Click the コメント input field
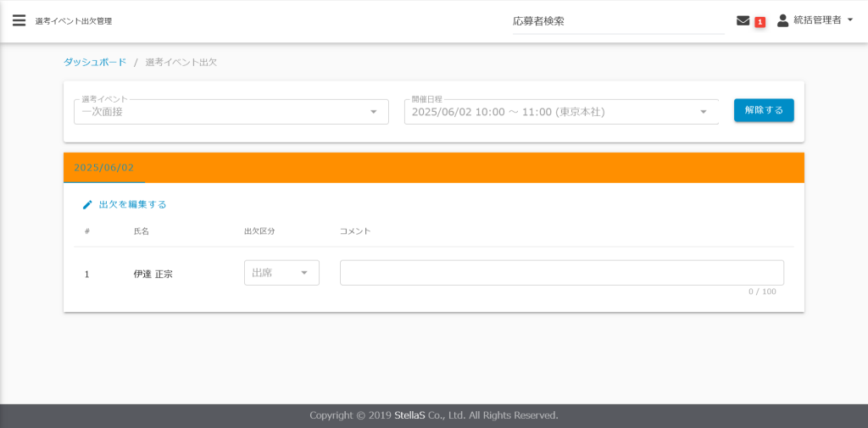Viewport: 868px width, 428px height. [561, 273]
